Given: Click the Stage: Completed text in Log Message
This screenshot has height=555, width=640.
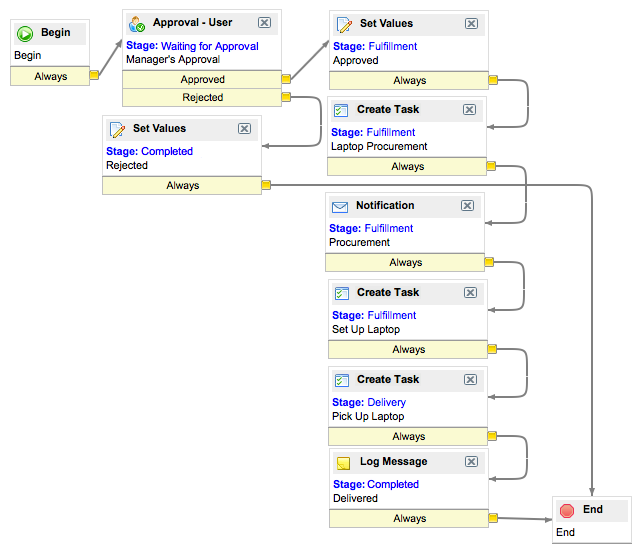Looking at the screenshot, I should [x=376, y=484].
